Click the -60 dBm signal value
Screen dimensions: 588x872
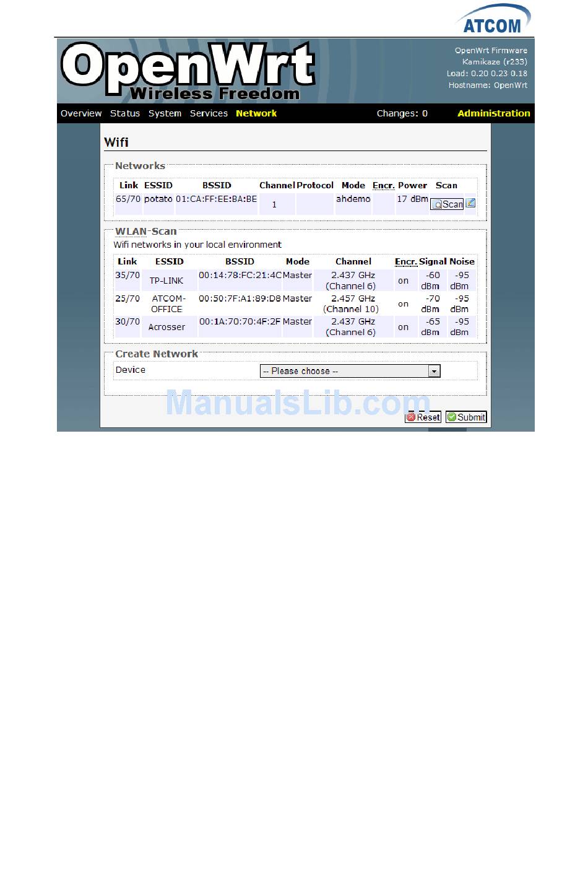coord(431,281)
